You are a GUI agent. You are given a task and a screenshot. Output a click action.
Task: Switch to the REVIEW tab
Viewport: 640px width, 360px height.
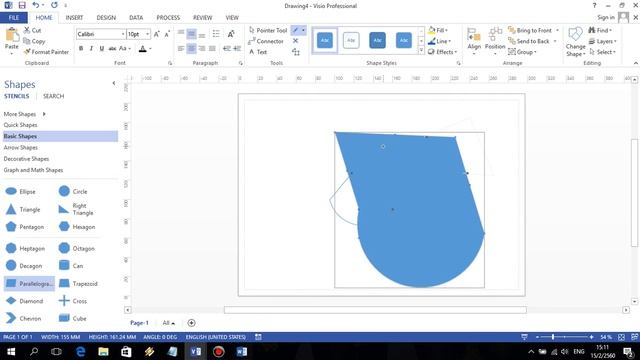click(x=202, y=18)
